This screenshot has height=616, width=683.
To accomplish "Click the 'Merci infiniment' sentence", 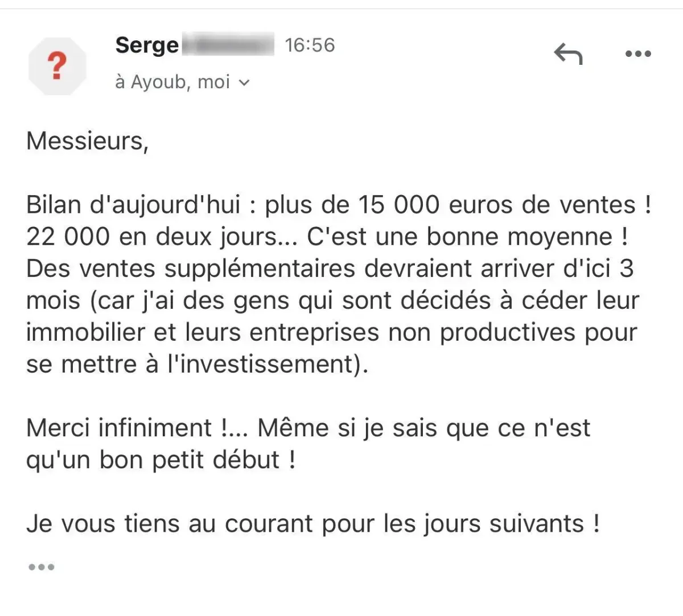I will pos(308,428).
